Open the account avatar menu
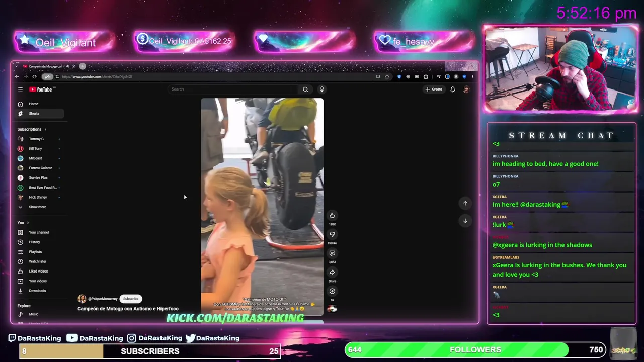Image resolution: width=644 pixels, height=362 pixels. 466,89
